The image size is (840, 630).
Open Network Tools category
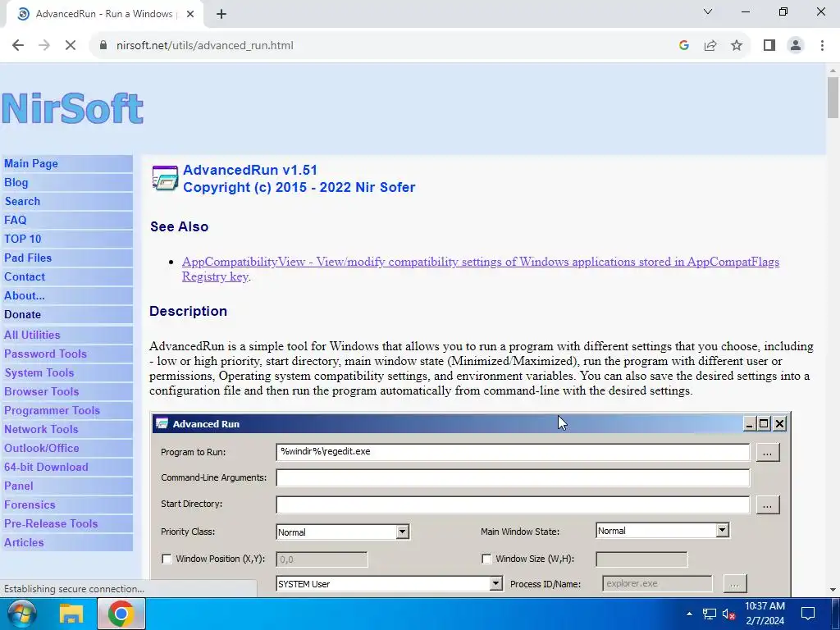point(41,429)
